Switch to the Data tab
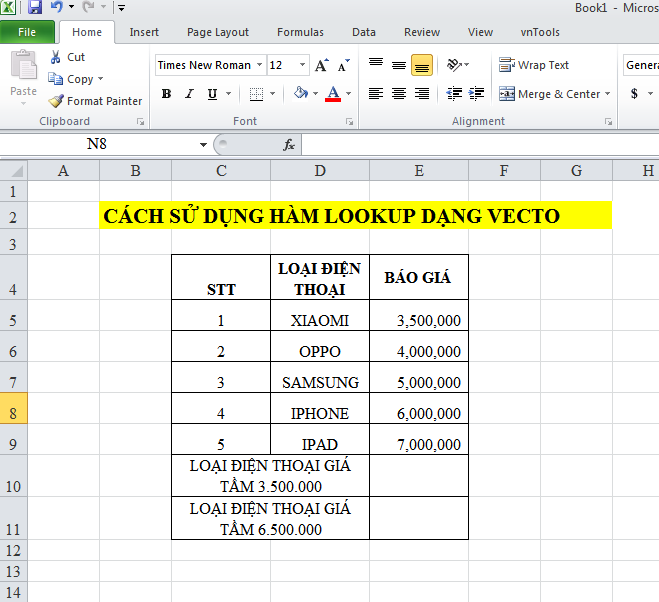 364,32
